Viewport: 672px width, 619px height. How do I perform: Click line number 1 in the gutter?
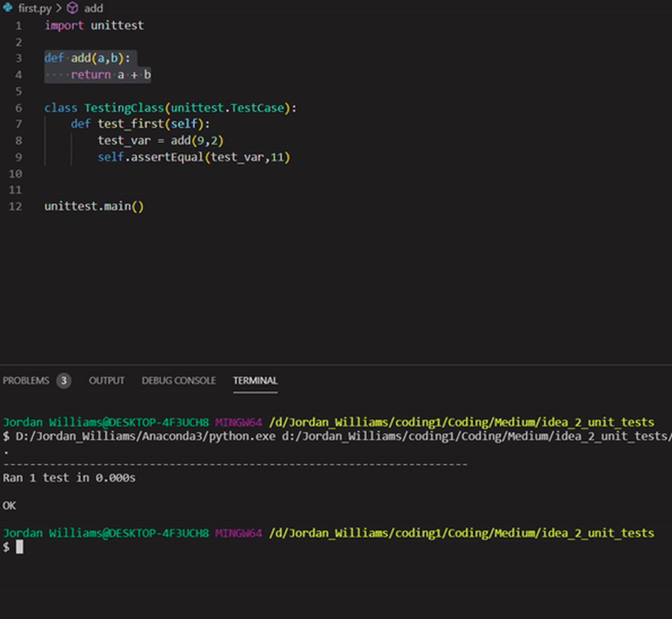tap(19, 26)
